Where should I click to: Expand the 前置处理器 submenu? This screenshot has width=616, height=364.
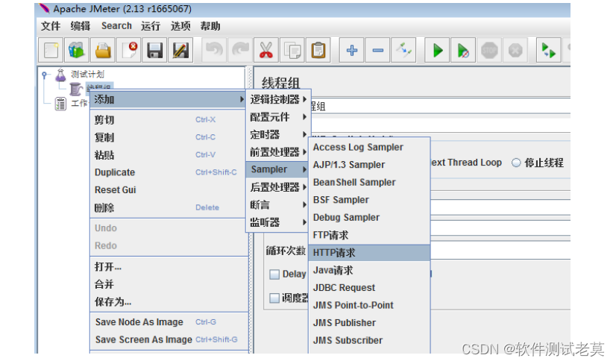278,151
